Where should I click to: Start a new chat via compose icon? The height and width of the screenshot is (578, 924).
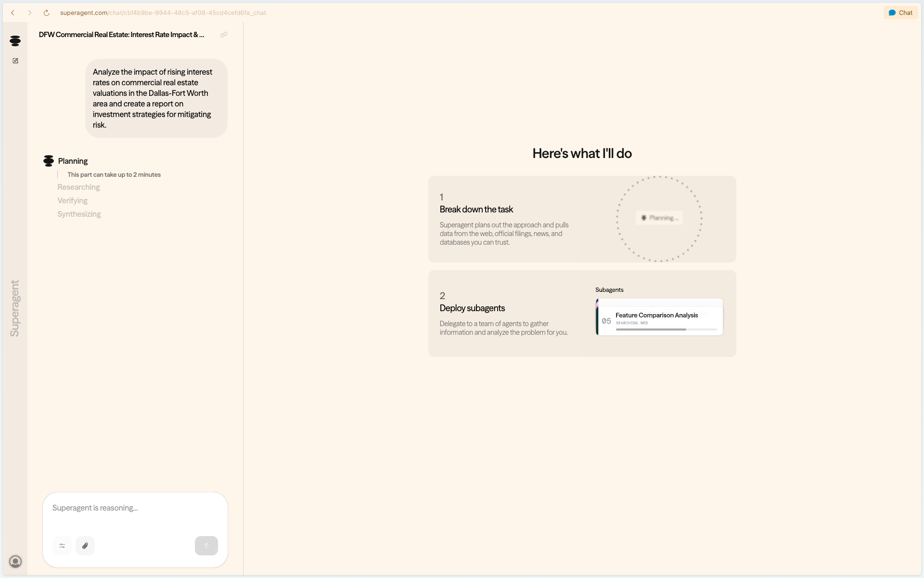[x=15, y=61]
